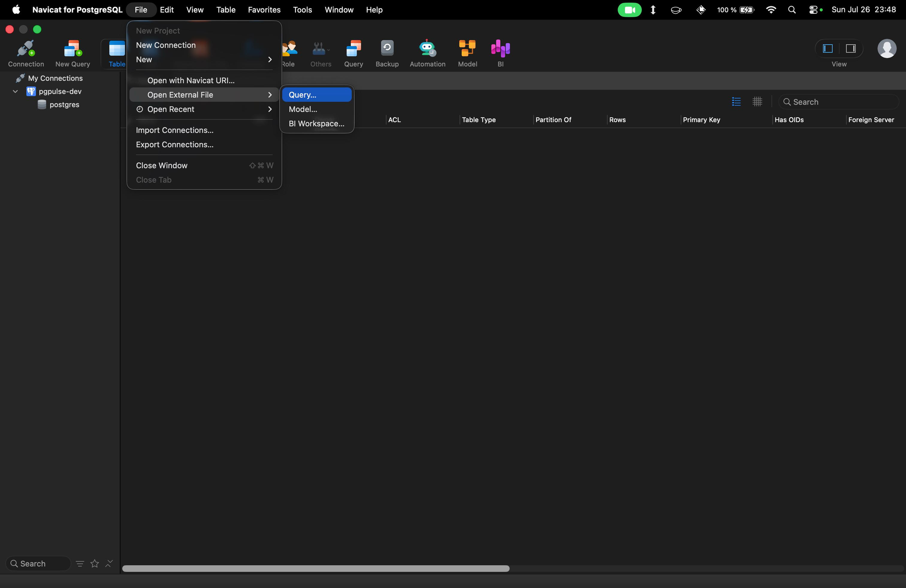
Task: Sort by Table Type column
Action: (x=496, y=120)
